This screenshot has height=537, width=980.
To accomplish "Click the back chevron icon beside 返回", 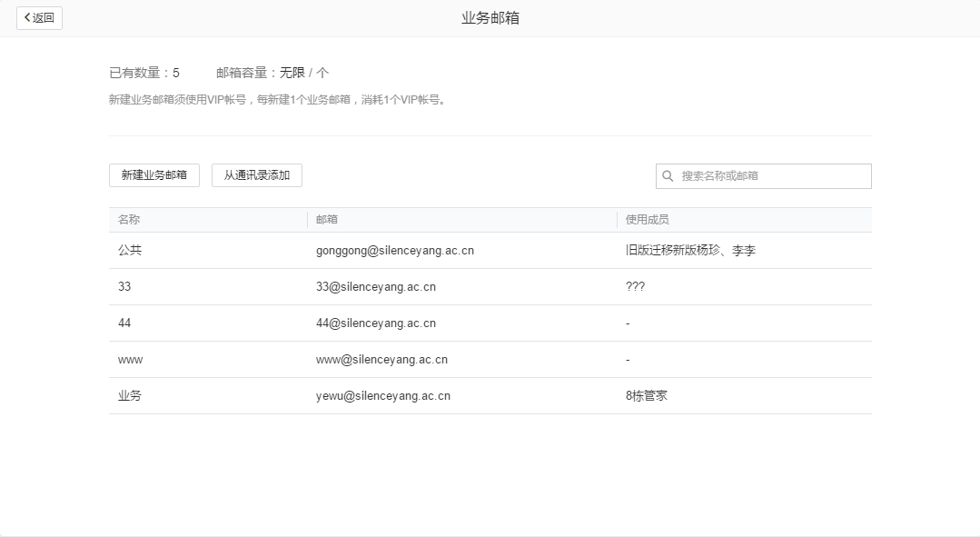I will tap(28, 18).
